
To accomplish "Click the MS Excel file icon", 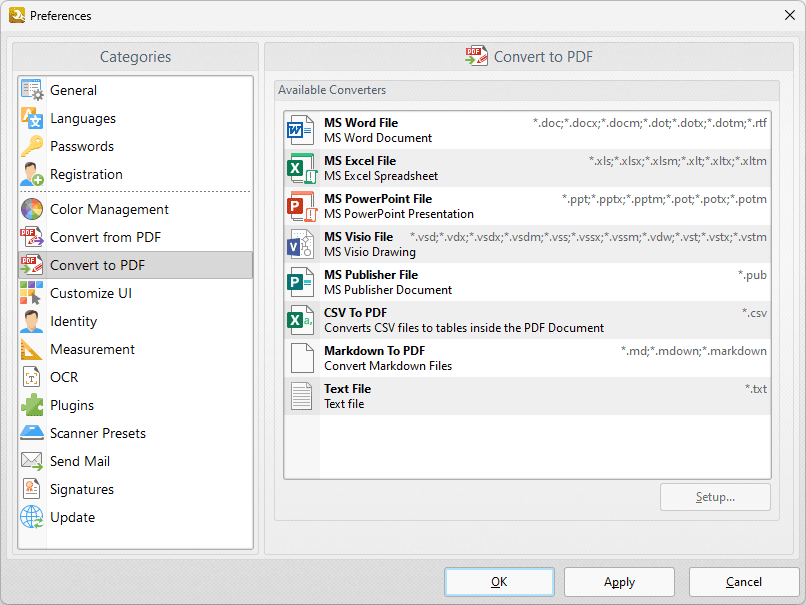I will pyautogui.click(x=302, y=168).
